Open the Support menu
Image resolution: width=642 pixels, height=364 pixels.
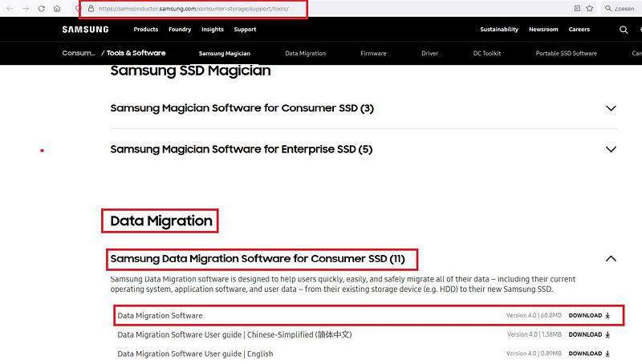tap(245, 30)
